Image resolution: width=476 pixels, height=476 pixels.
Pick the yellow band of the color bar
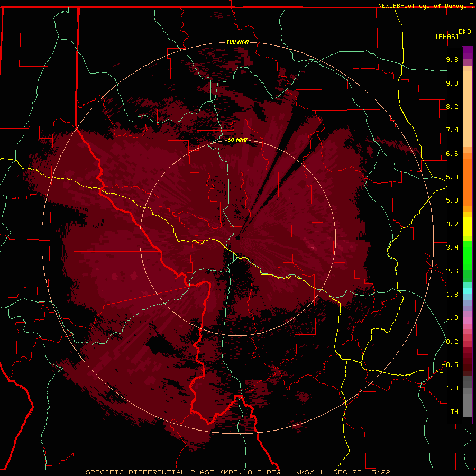pyautogui.click(x=467, y=226)
